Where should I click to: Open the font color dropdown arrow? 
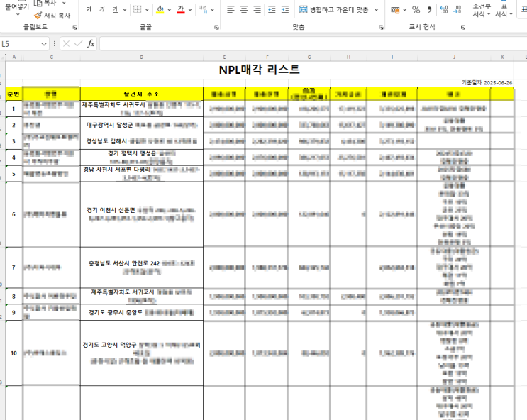pos(190,10)
